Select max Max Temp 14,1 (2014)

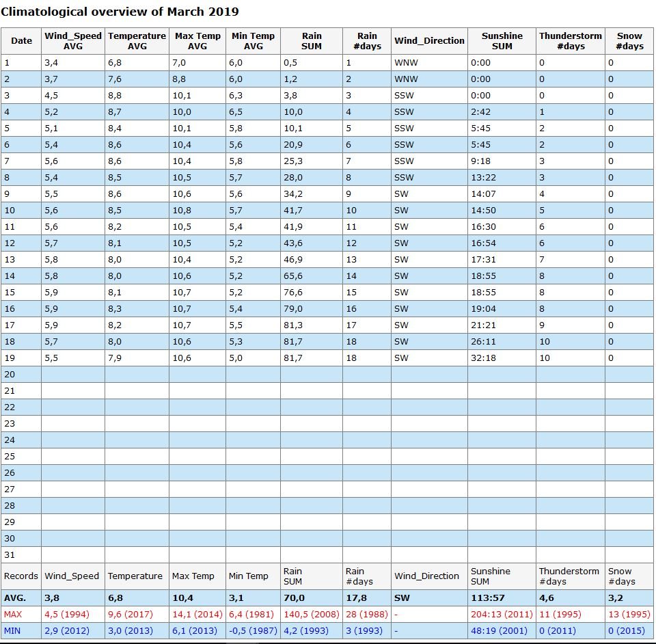(x=197, y=615)
